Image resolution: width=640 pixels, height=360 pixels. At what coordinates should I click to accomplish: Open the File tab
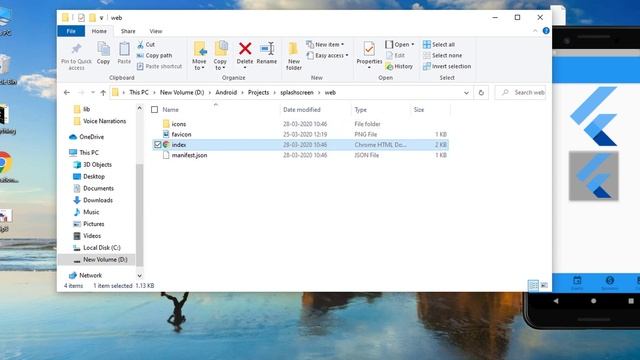(x=71, y=31)
